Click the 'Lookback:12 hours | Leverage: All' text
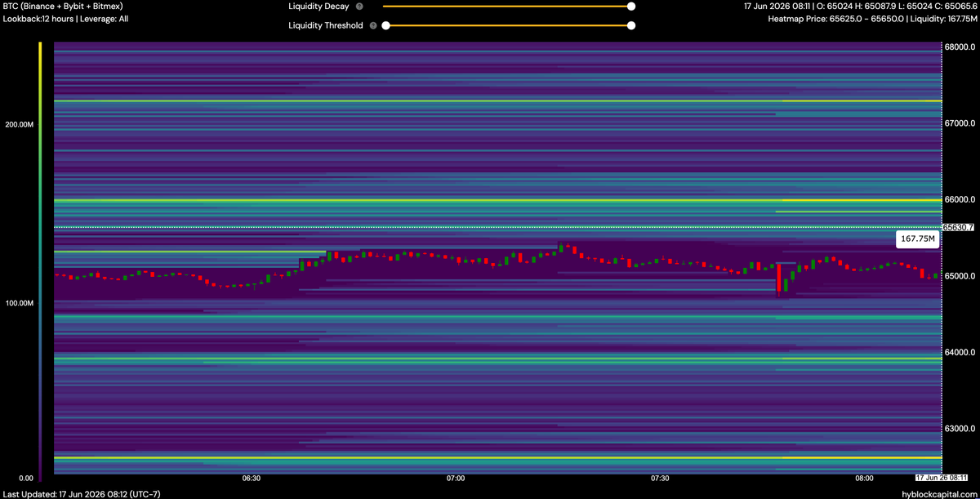980x499 pixels. 65,18
